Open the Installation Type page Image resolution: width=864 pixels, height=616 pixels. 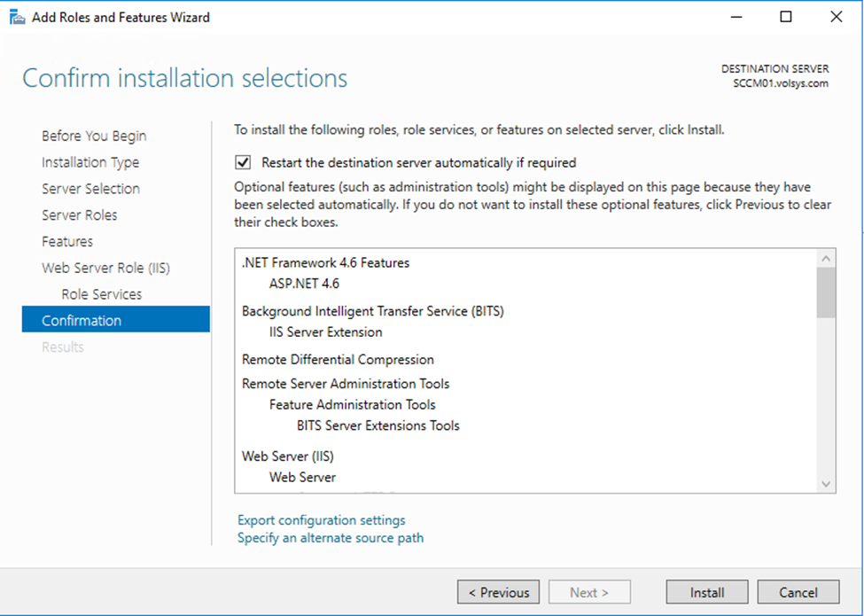tap(90, 162)
